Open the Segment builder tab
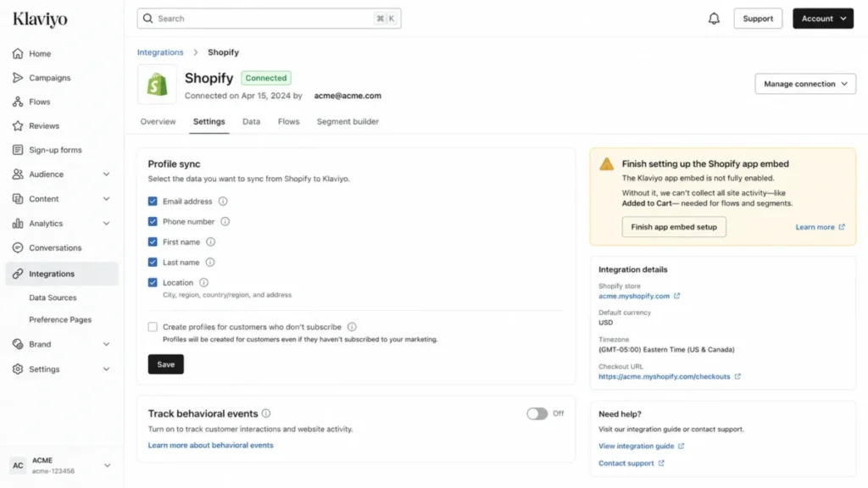This screenshot has height=488, width=868. point(348,122)
